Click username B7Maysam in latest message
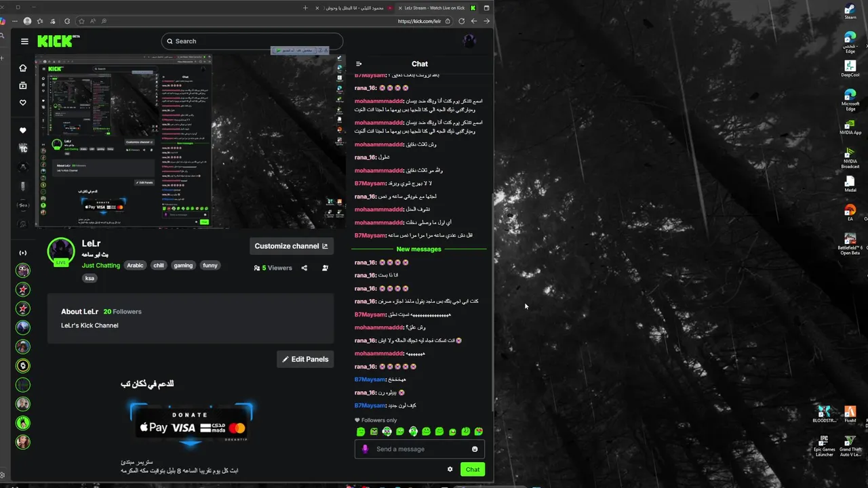868x488 pixels. [x=370, y=405]
